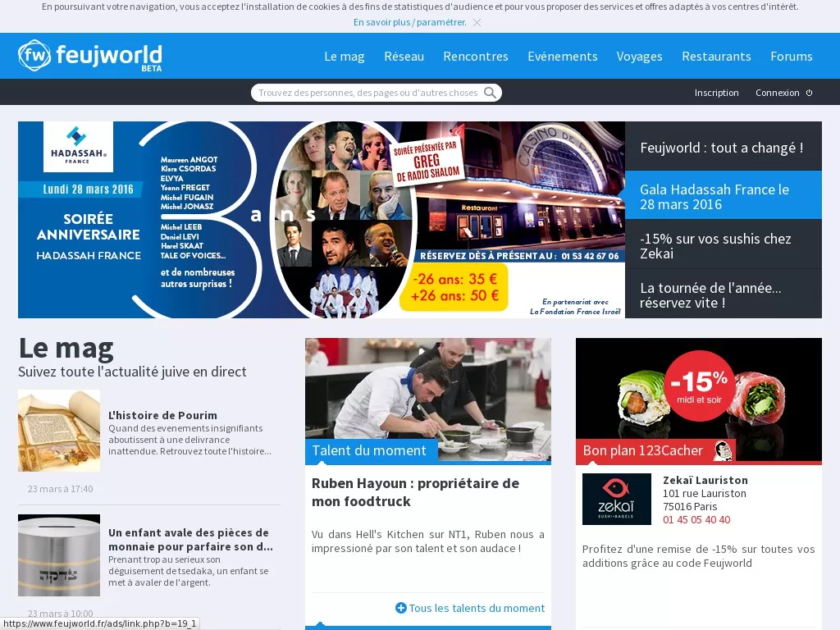Image resolution: width=840 pixels, height=630 pixels.
Task: Open the Ruben Hayoun foodtruck article title
Action: 415,492
